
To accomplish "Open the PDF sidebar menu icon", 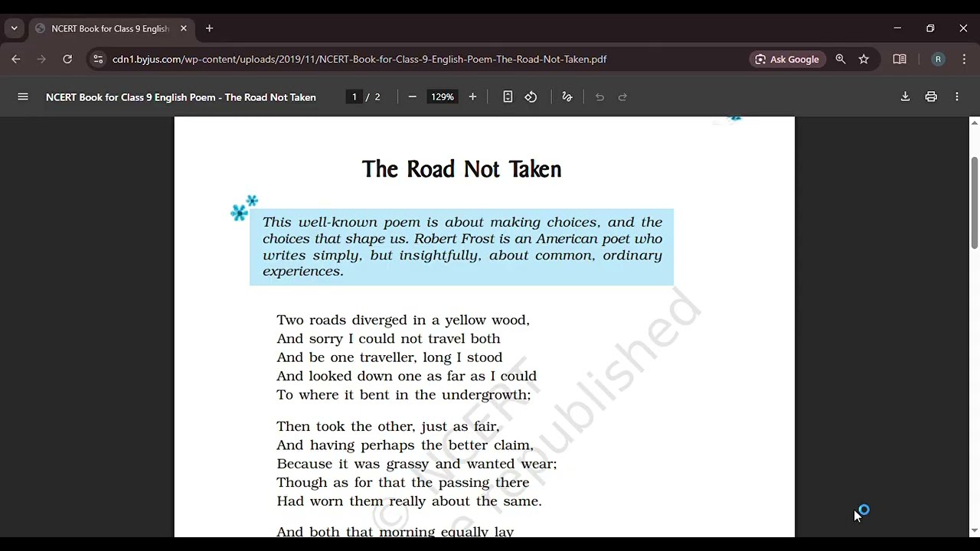I will [x=23, y=97].
